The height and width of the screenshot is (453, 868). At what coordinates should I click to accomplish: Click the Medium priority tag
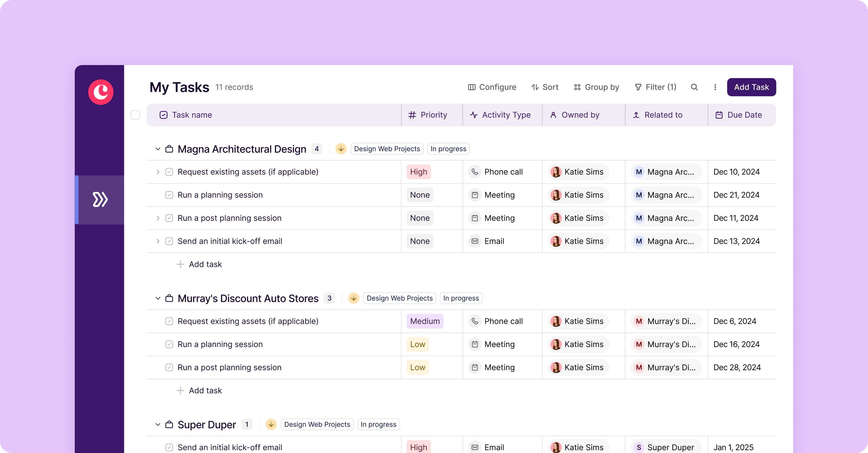425,321
